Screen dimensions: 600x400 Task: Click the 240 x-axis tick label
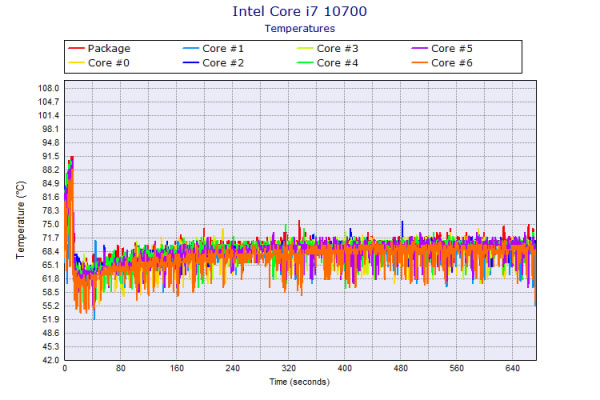point(233,368)
